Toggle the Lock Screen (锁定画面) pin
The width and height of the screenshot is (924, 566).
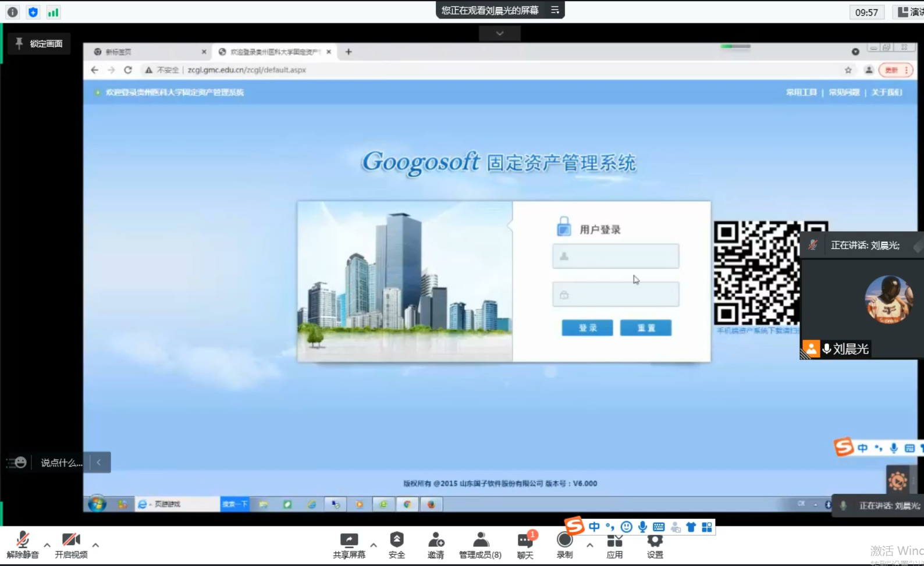click(x=39, y=44)
